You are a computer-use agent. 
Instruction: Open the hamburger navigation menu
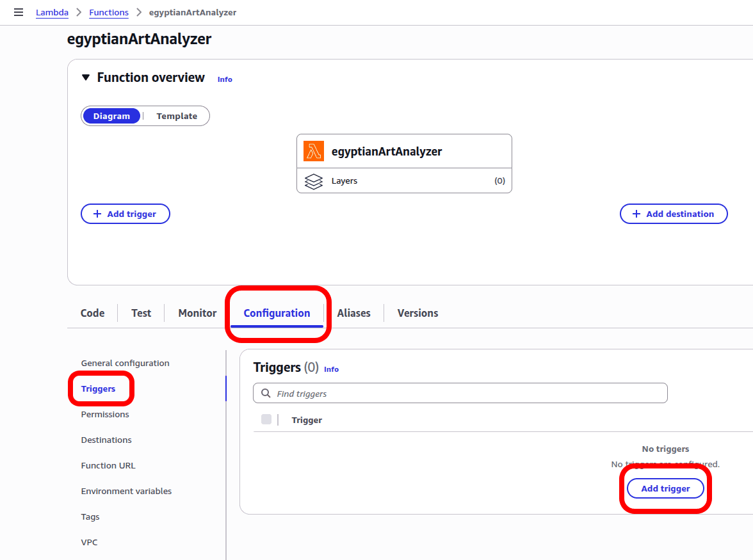pos(19,12)
